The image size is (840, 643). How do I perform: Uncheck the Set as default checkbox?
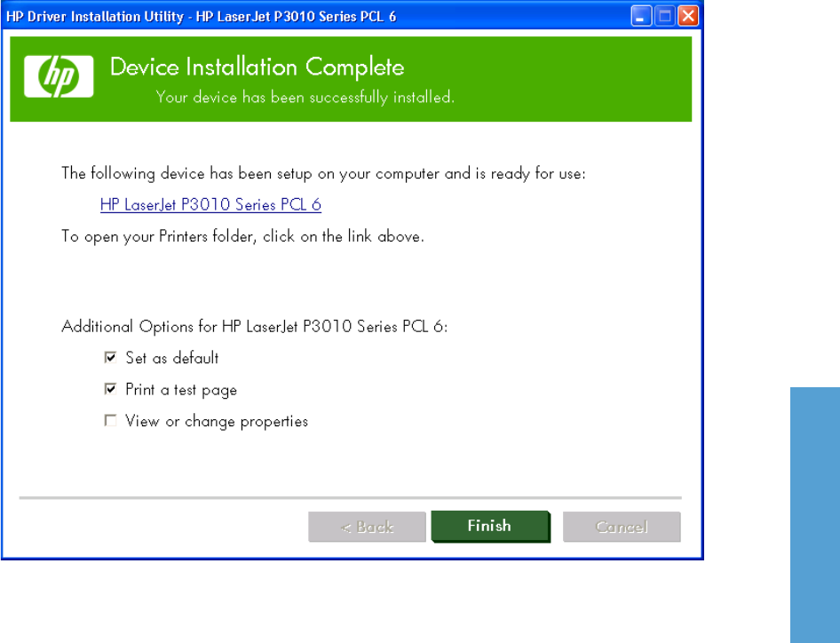point(110,357)
